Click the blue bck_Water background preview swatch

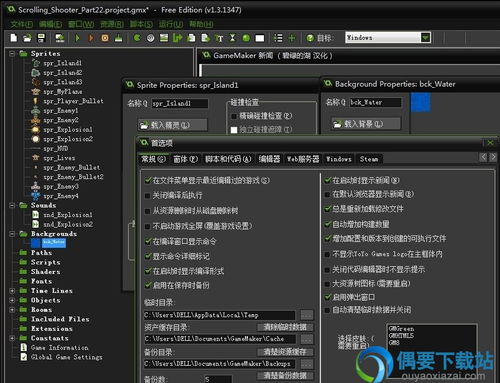click(x=421, y=102)
